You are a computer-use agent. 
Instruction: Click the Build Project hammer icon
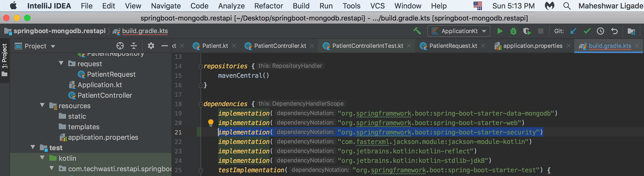[417, 31]
